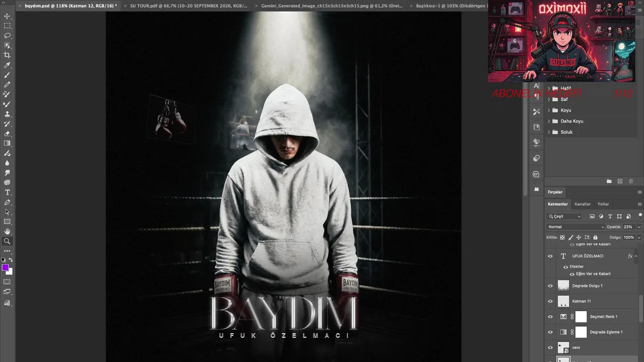This screenshot has width=644, height=362.
Task: Open the Dolgu slider dropdown arrow
Action: pyautogui.click(x=639, y=237)
